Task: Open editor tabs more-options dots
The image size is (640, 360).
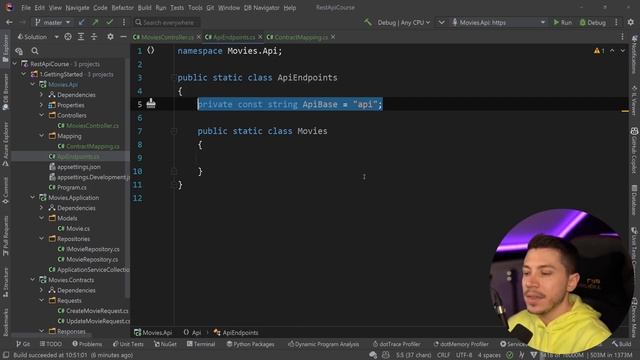Action: (x=622, y=37)
